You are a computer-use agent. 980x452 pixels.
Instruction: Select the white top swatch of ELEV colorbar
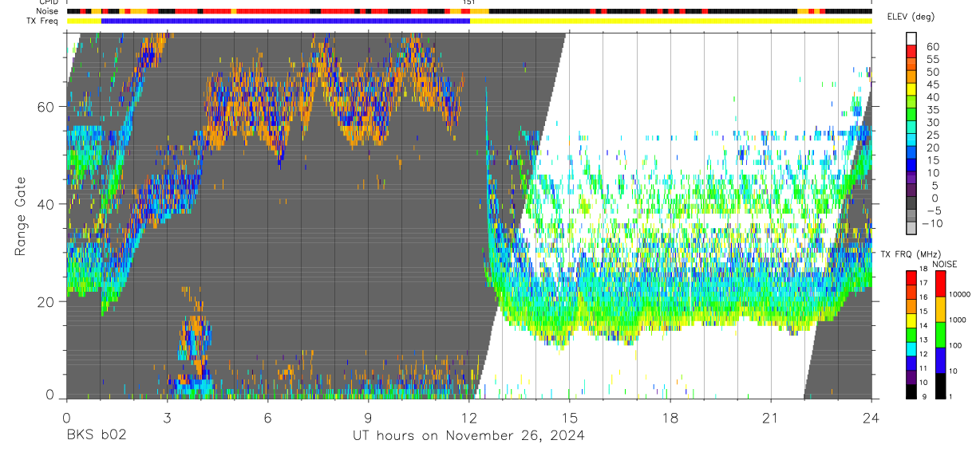point(911,37)
